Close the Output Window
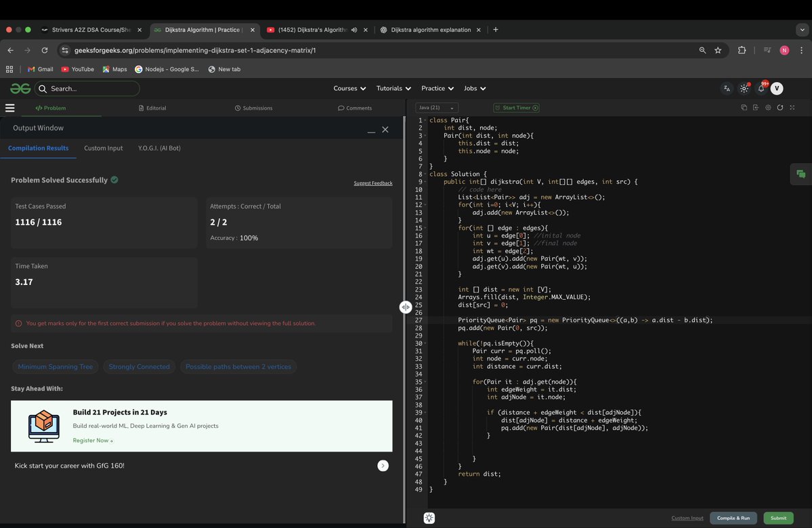Viewport: 812px width, 528px height. pos(385,129)
